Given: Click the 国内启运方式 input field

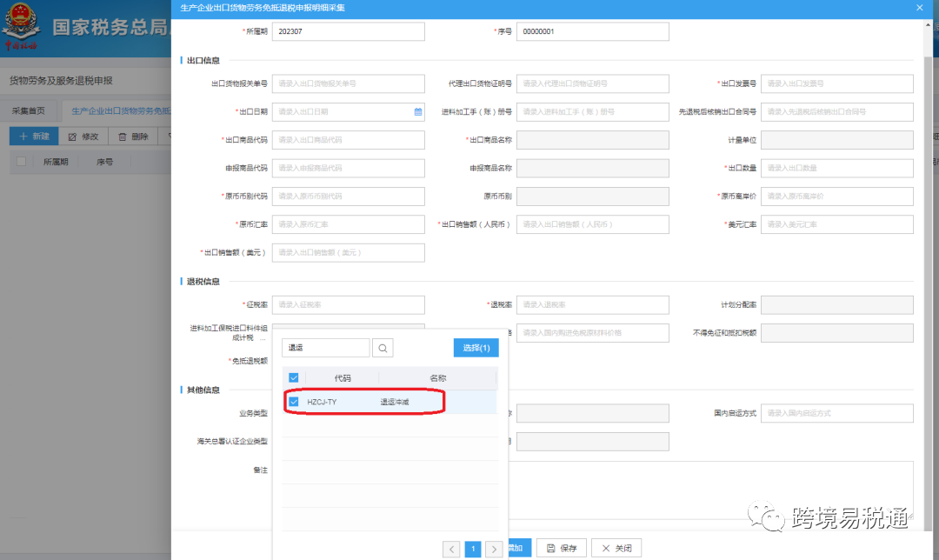Looking at the screenshot, I should [x=837, y=413].
